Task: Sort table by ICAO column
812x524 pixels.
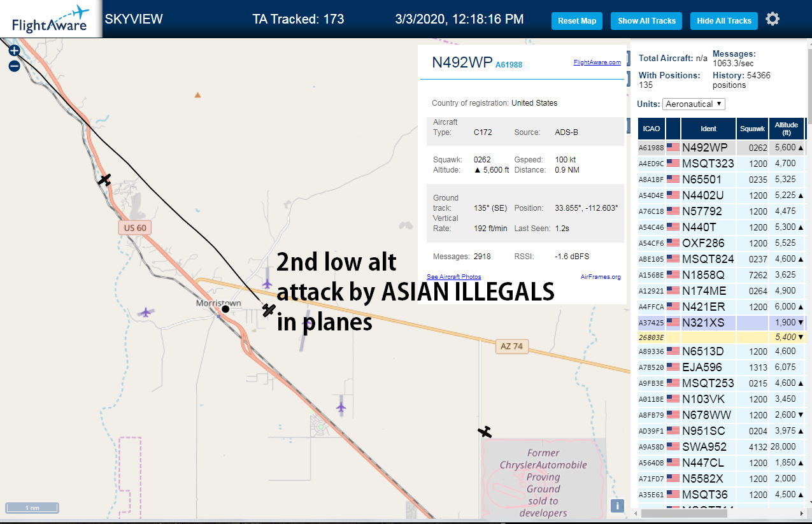Action: click(651, 129)
